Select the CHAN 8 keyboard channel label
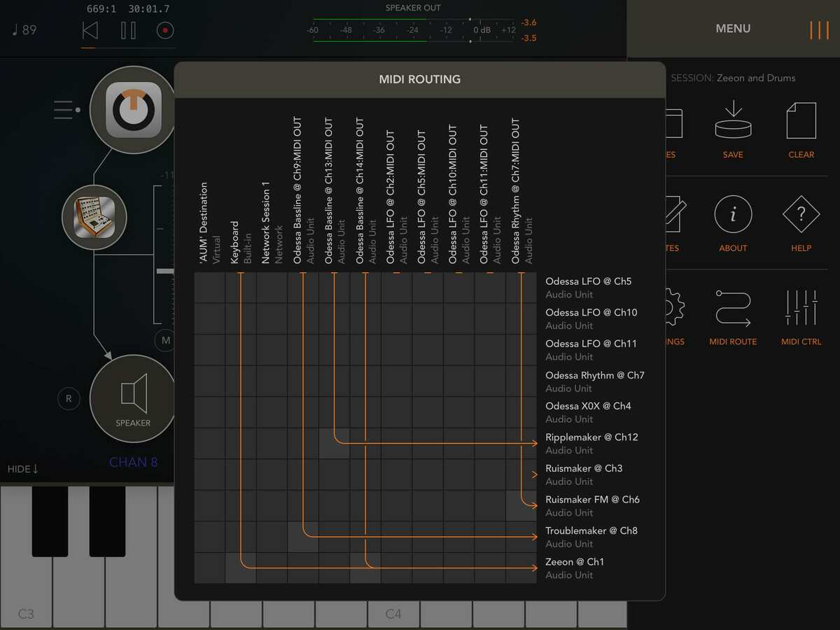This screenshot has height=630, width=840. pos(133,462)
